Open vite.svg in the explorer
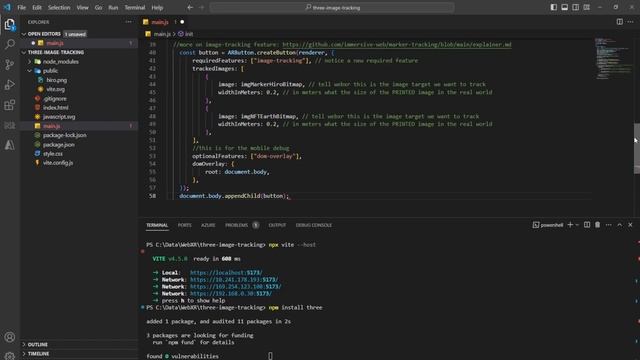The image size is (640, 360). point(56,89)
